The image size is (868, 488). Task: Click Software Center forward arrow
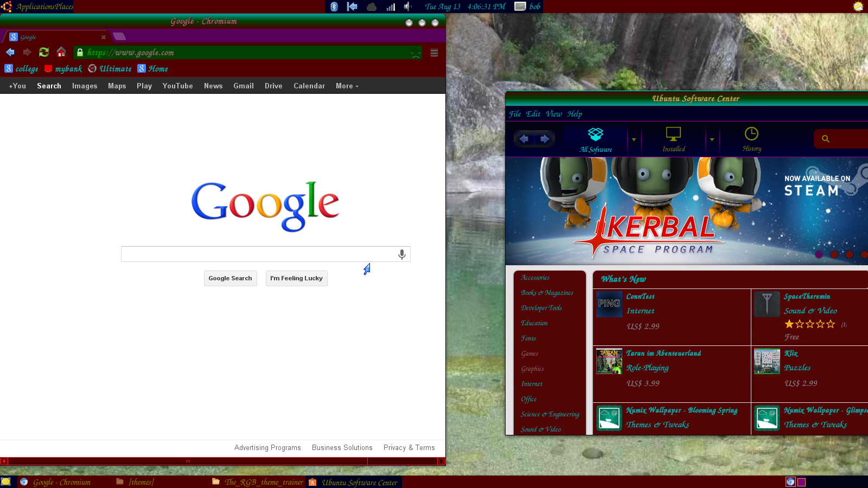545,139
